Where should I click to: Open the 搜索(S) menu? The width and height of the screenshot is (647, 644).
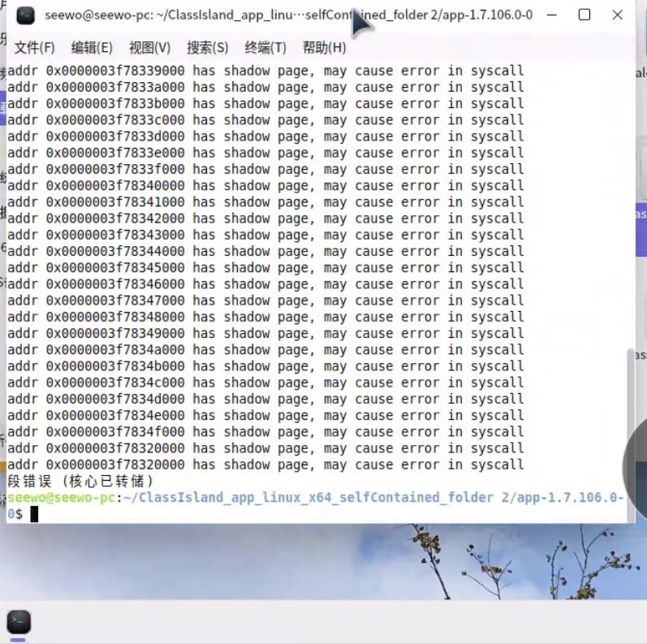pos(207,47)
